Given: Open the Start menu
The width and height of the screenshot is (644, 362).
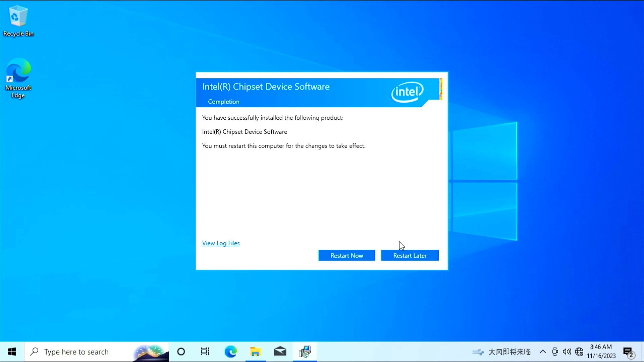Looking at the screenshot, I should pyautogui.click(x=12, y=351).
